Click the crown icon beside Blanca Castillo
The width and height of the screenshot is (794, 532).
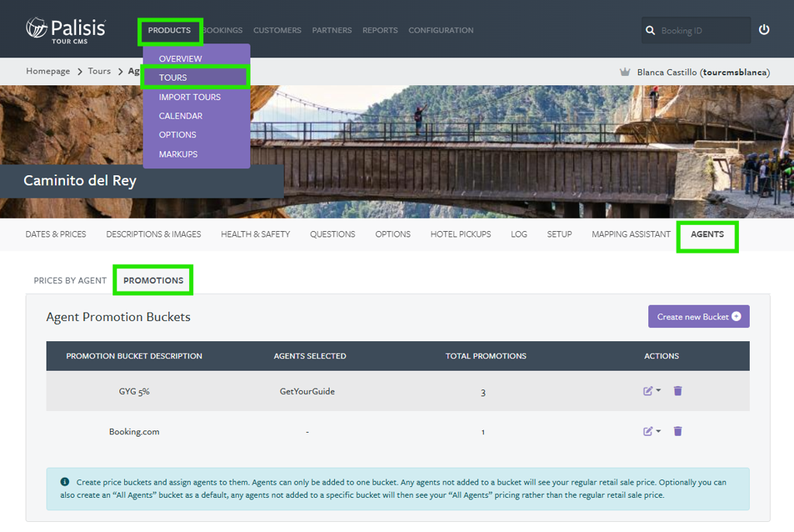pyautogui.click(x=625, y=72)
